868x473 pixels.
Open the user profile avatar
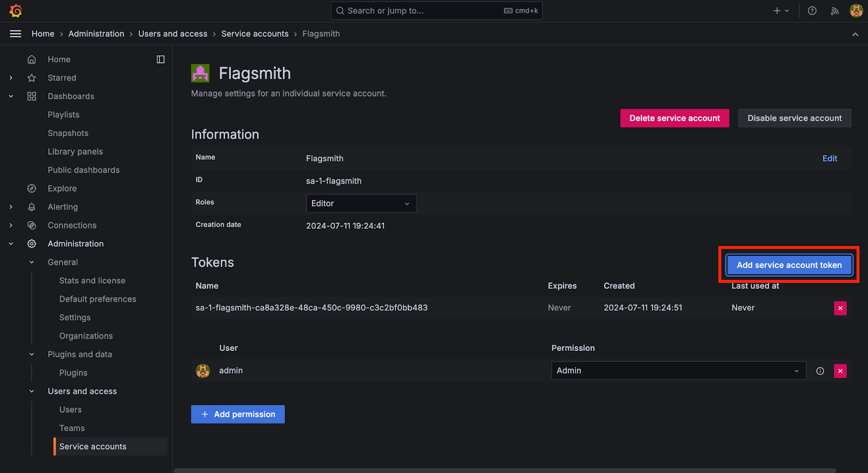(857, 11)
